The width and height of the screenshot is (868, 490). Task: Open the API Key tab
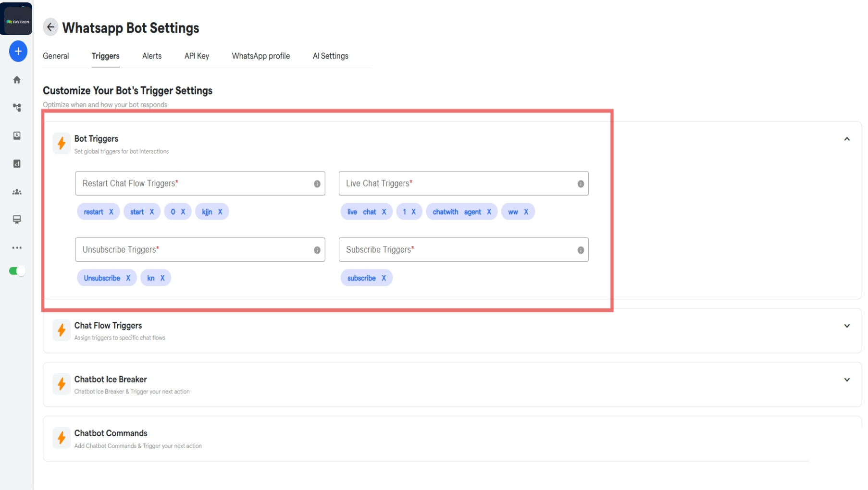tap(197, 56)
